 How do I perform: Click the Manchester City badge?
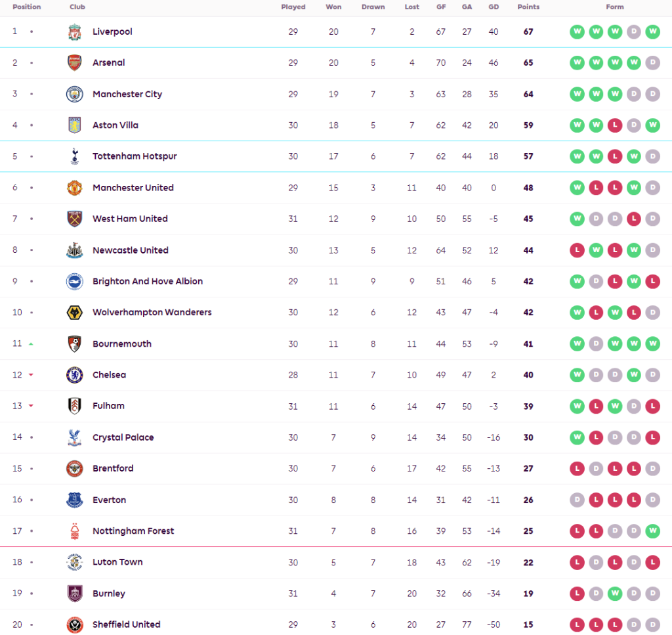[74, 94]
